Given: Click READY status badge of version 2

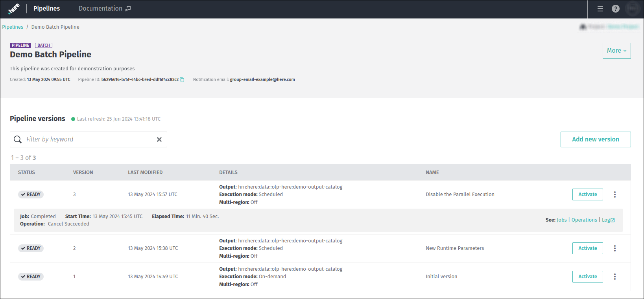Looking at the screenshot, I should click(x=31, y=248).
